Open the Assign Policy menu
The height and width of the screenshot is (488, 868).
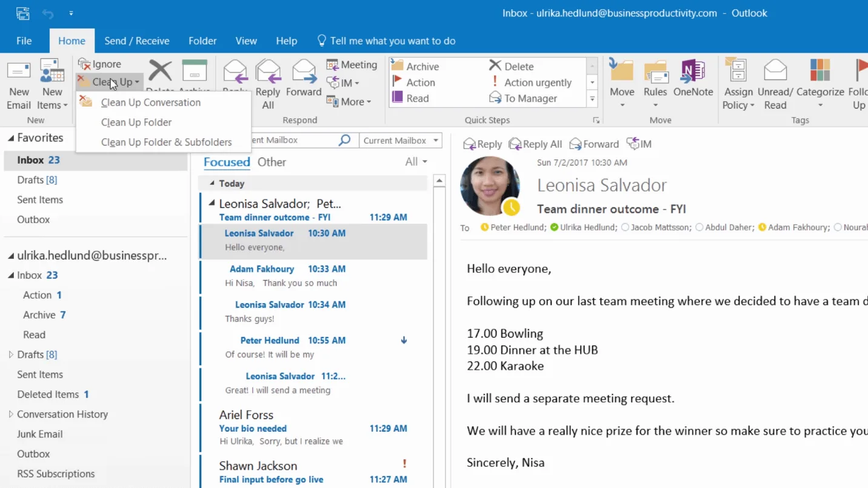[738, 84]
